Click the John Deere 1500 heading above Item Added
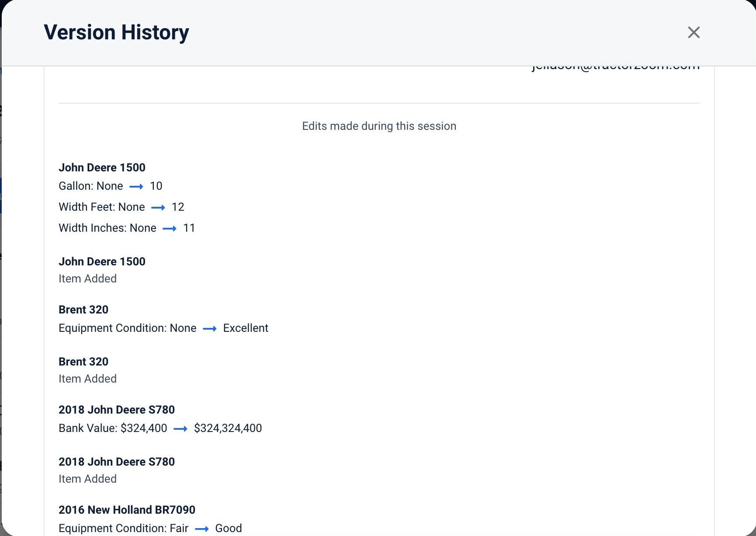Screen dimensions: 756x536 [x=102, y=261]
